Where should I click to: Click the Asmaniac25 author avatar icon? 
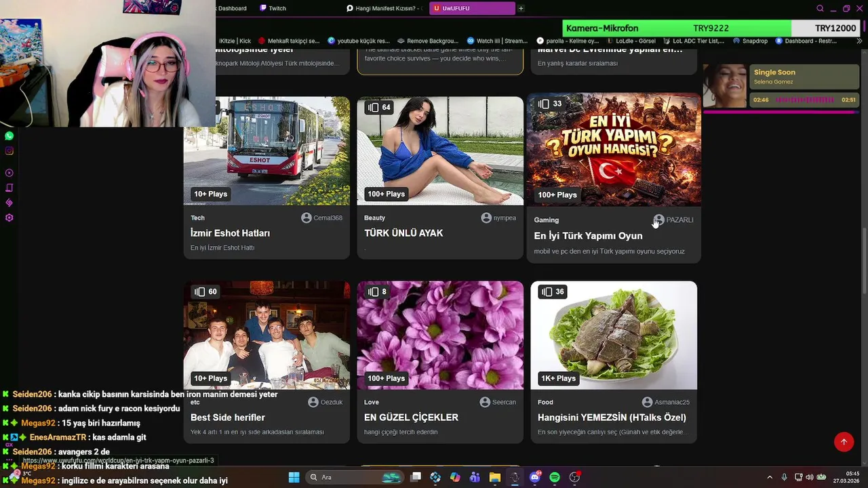click(x=648, y=402)
